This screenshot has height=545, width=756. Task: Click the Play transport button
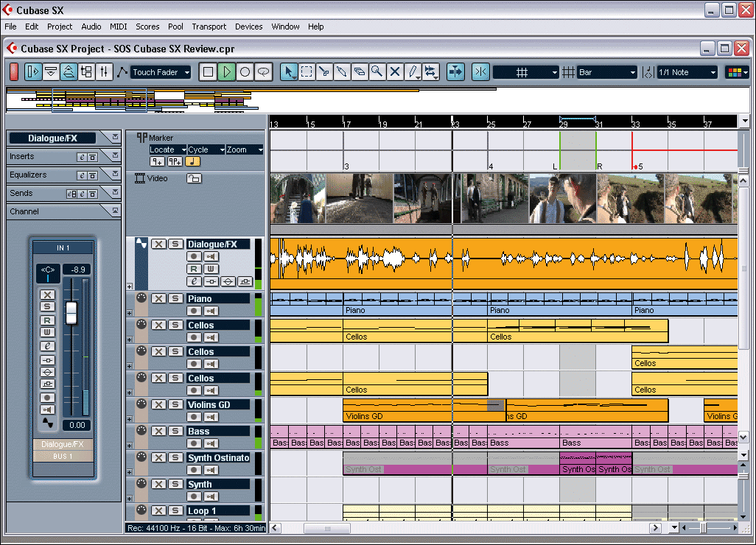click(227, 72)
